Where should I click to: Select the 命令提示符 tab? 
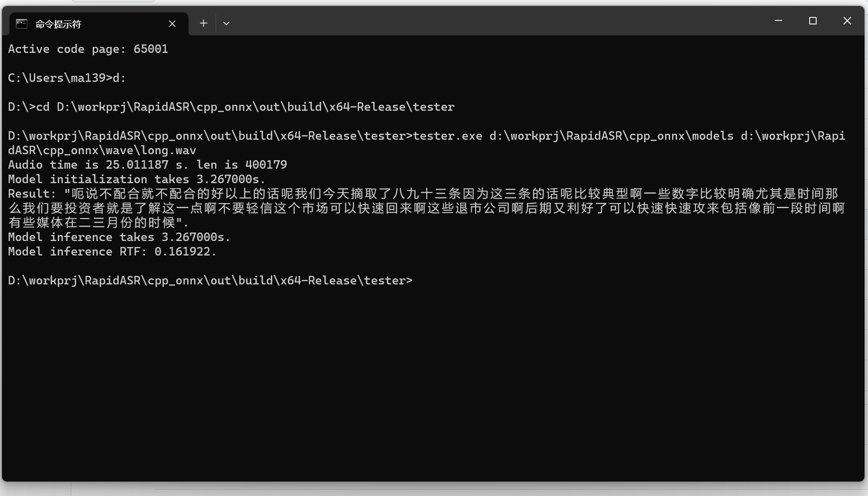coord(75,23)
